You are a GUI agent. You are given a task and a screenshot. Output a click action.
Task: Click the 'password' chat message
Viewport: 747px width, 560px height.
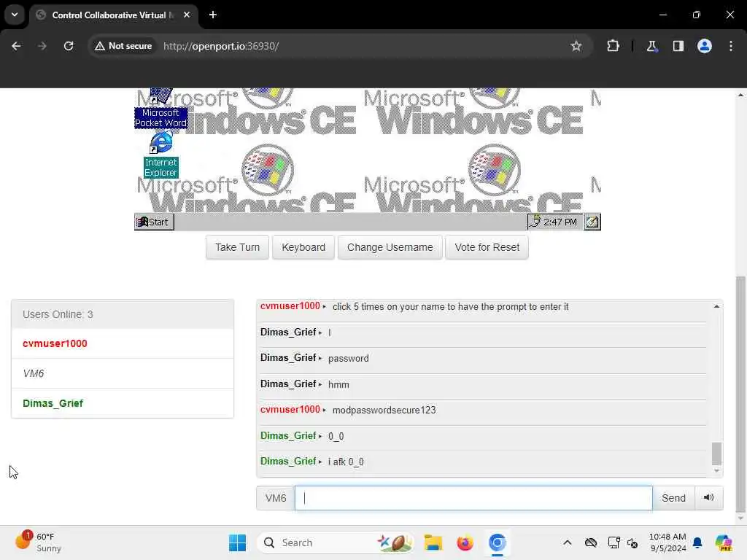click(348, 359)
